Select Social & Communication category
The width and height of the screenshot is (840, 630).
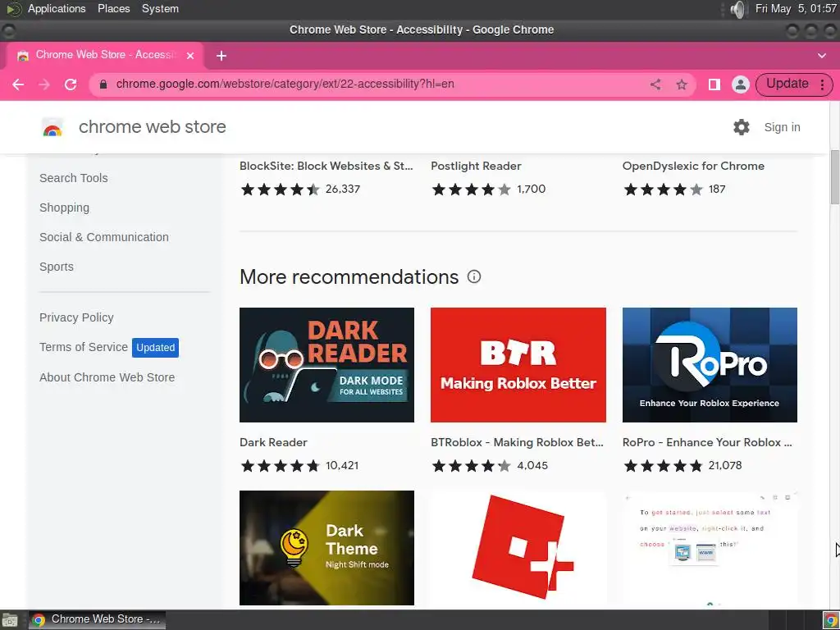point(104,237)
